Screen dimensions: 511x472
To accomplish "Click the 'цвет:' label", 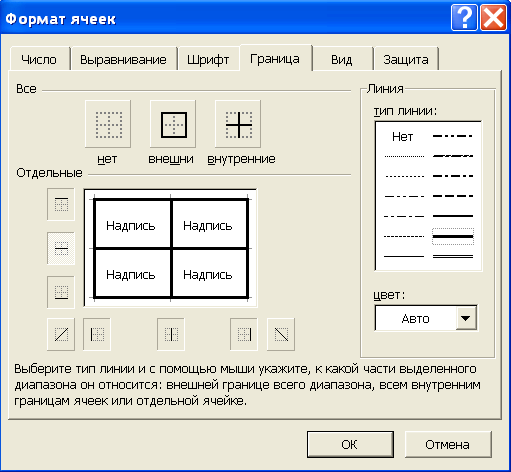I will (x=389, y=295).
